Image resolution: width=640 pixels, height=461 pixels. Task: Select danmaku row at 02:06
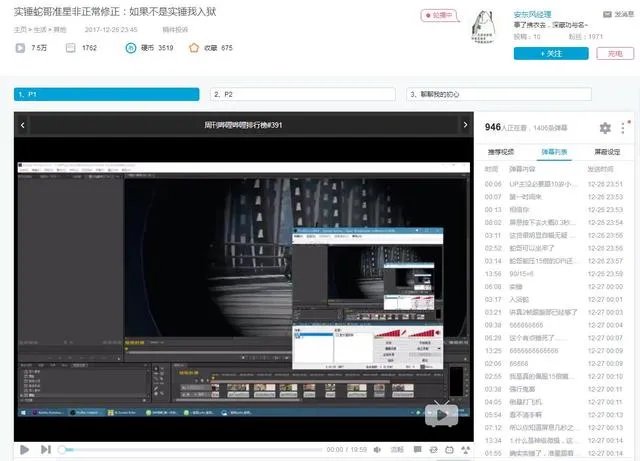[x=554, y=363]
